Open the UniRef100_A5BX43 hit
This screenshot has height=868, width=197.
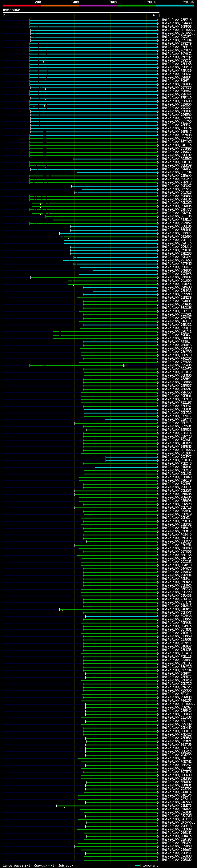[x=177, y=464]
